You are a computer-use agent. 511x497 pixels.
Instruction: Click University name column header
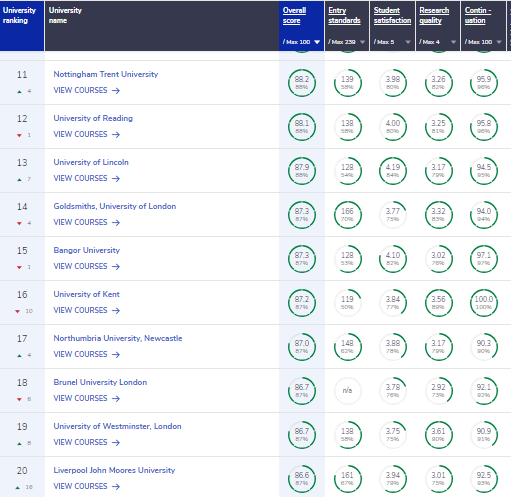[x=162, y=26]
